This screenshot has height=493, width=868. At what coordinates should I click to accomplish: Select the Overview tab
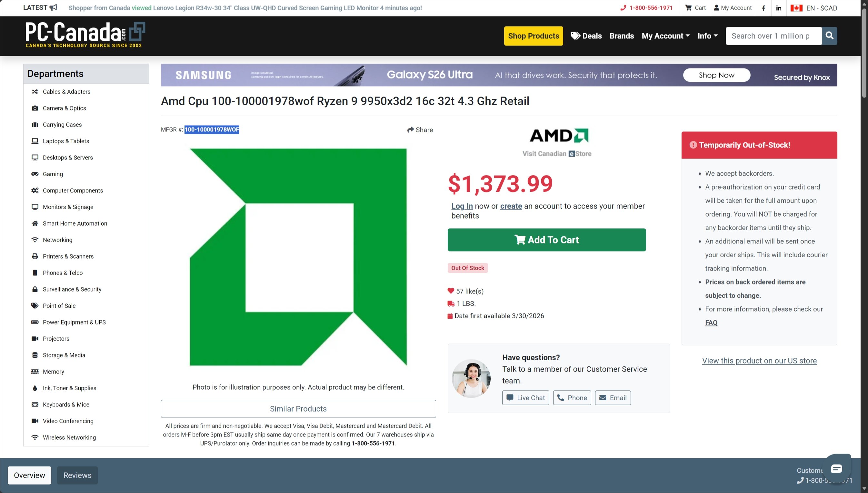(29, 475)
